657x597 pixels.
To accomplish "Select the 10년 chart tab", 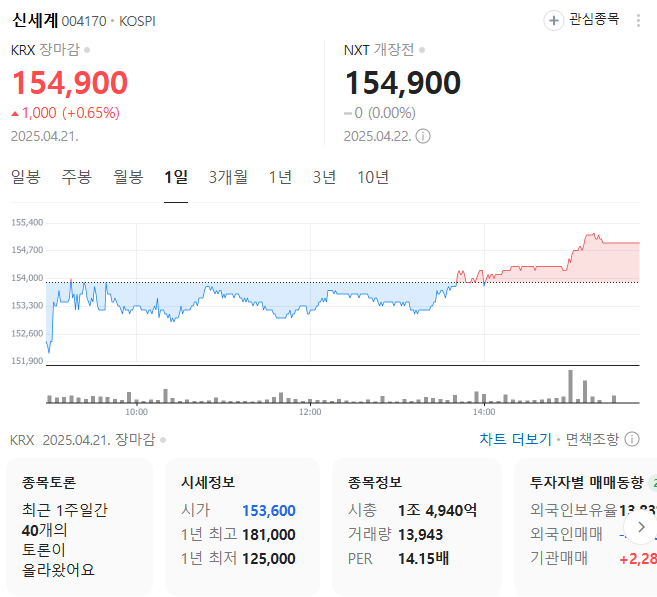I will click(373, 177).
